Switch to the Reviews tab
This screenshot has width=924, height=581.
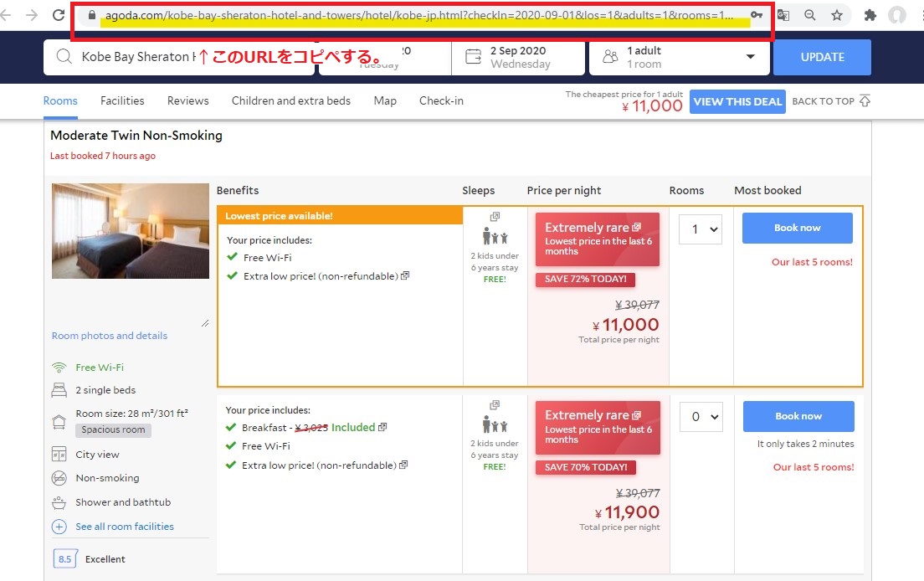tap(188, 100)
